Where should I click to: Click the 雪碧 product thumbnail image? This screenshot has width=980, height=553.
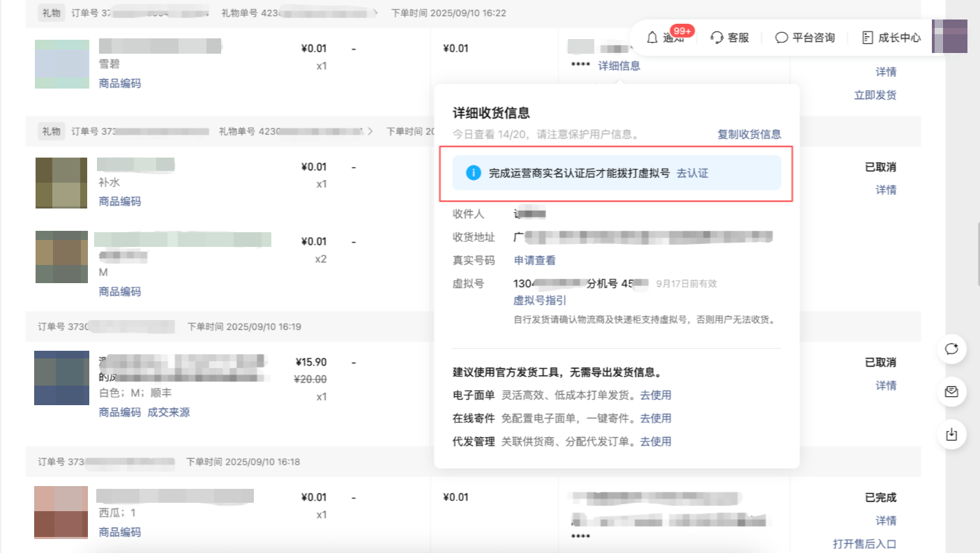62,64
